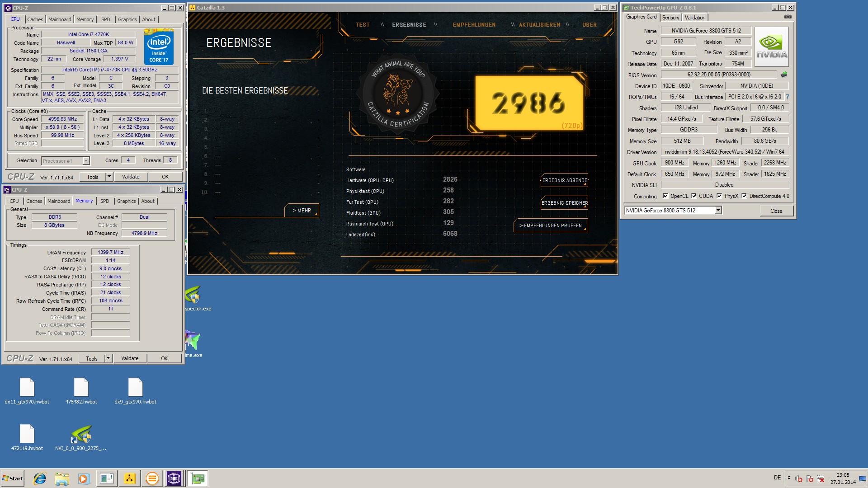Screen dimensions: 868x488
Task: Toggle the DirectCompute 4.0 checkbox
Action: pyautogui.click(x=744, y=196)
